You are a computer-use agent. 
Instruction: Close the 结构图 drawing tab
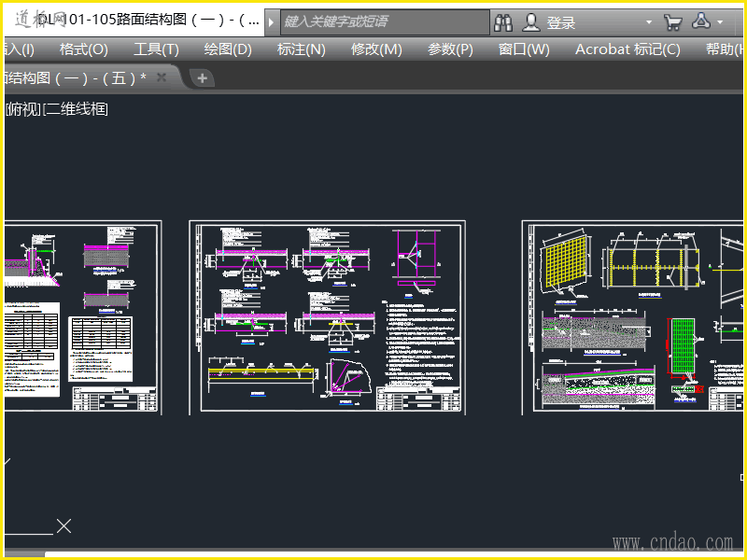click(162, 77)
